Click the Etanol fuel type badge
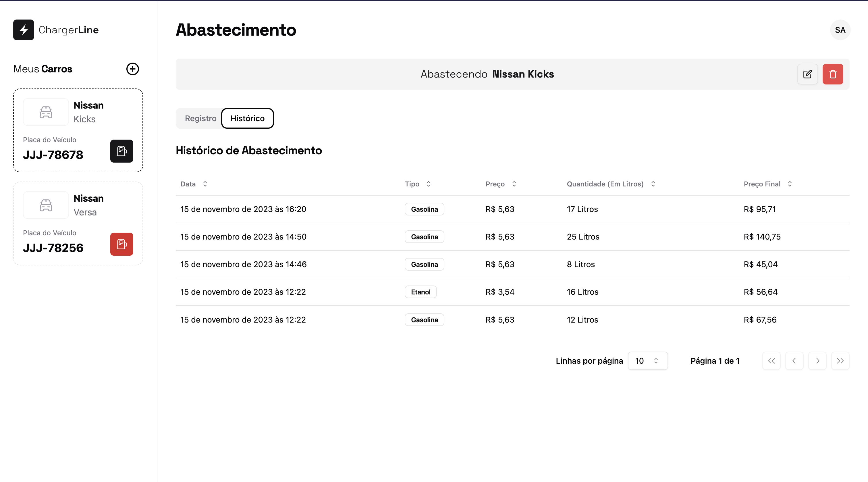 [421, 292]
